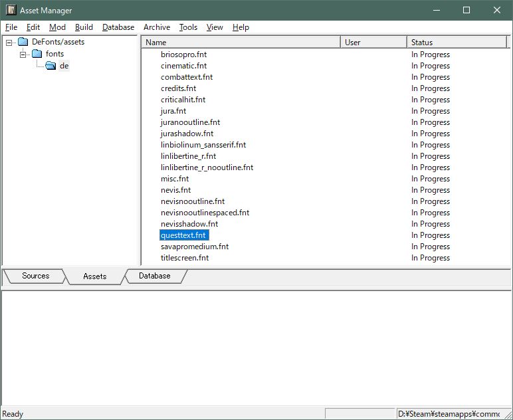Screen dimensions: 513x420
Task: Click the DeFonts/assets folder icon
Action: [x=23, y=42]
